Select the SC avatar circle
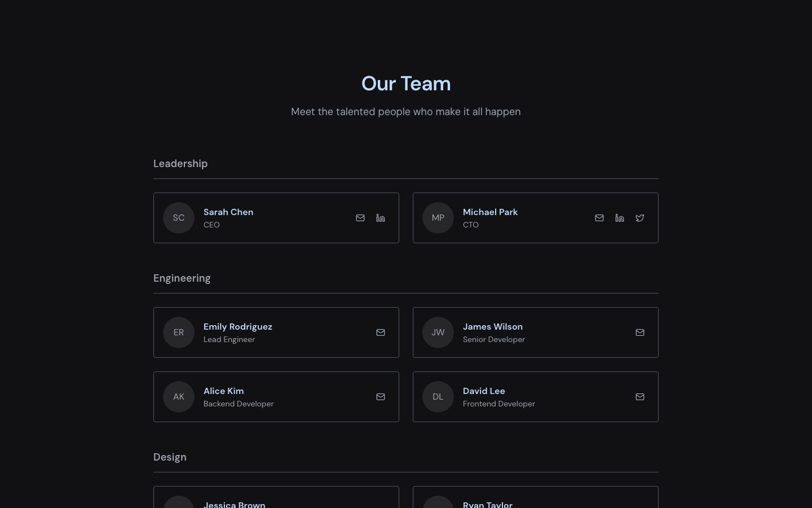812x508 pixels. 179,218
